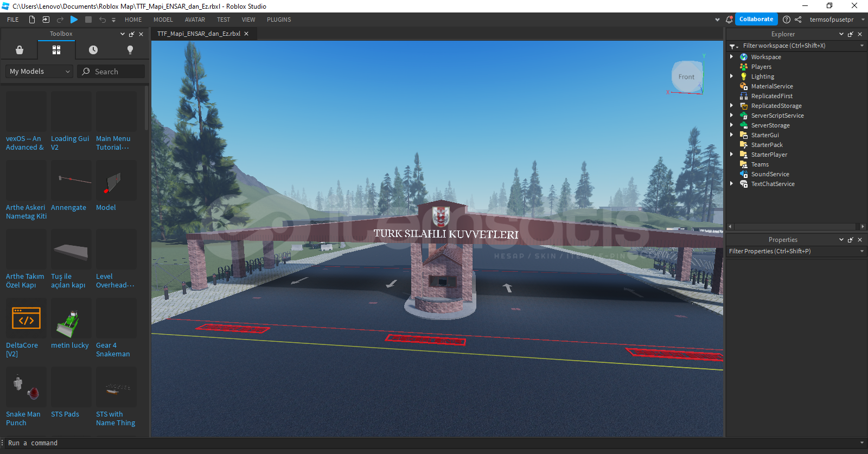Switch to the PLUGINS ribbon tab
This screenshot has width=868, height=454.
click(279, 20)
